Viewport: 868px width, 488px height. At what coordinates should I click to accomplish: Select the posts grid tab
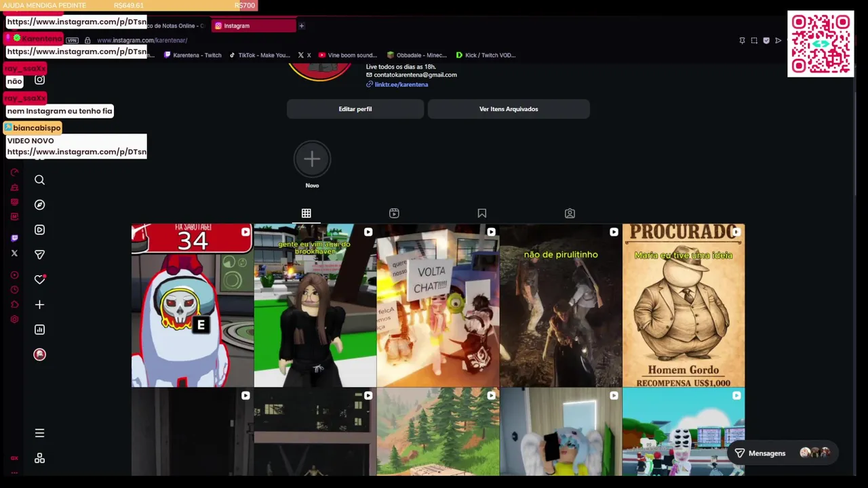pyautogui.click(x=307, y=213)
